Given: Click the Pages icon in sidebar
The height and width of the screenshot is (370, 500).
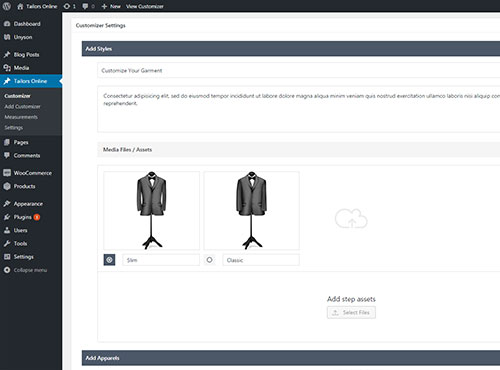Looking at the screenshot, I should coord(7,142).
